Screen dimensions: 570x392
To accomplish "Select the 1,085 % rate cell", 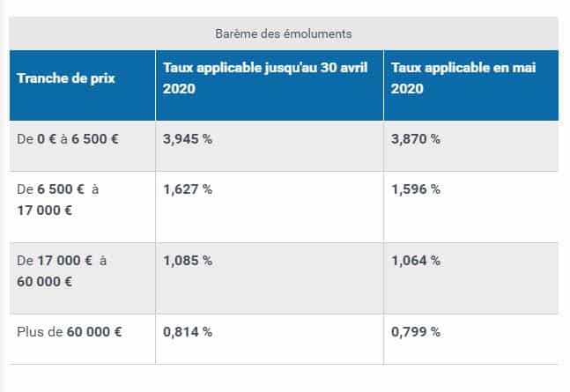I will tap(188, 261).
